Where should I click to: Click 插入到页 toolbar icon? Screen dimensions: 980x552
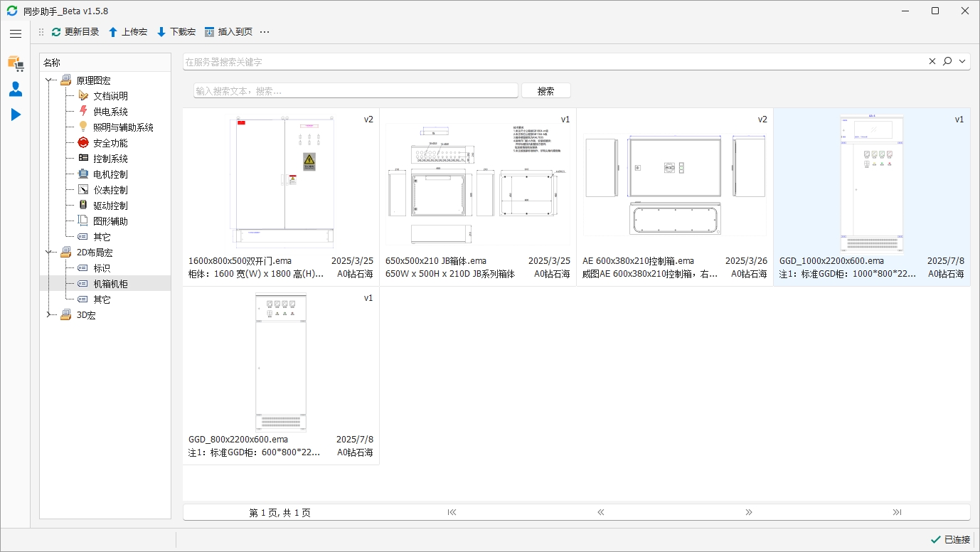[x=209, y=32]
